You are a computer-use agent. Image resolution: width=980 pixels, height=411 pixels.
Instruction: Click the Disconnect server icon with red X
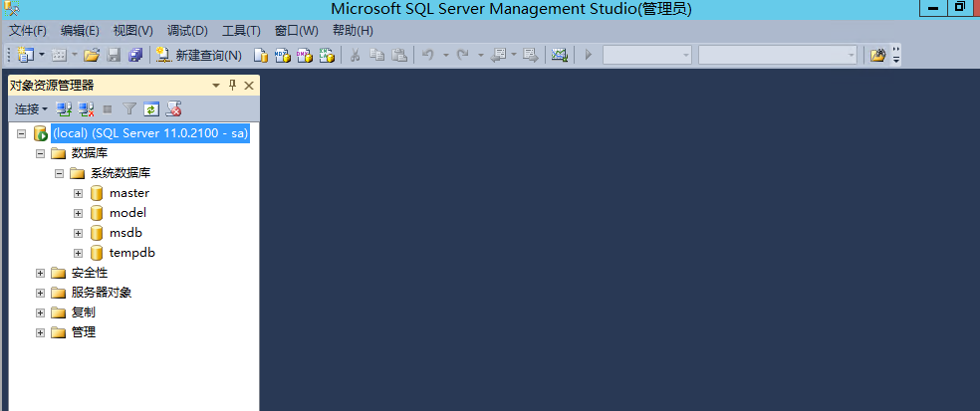(87, 109)
